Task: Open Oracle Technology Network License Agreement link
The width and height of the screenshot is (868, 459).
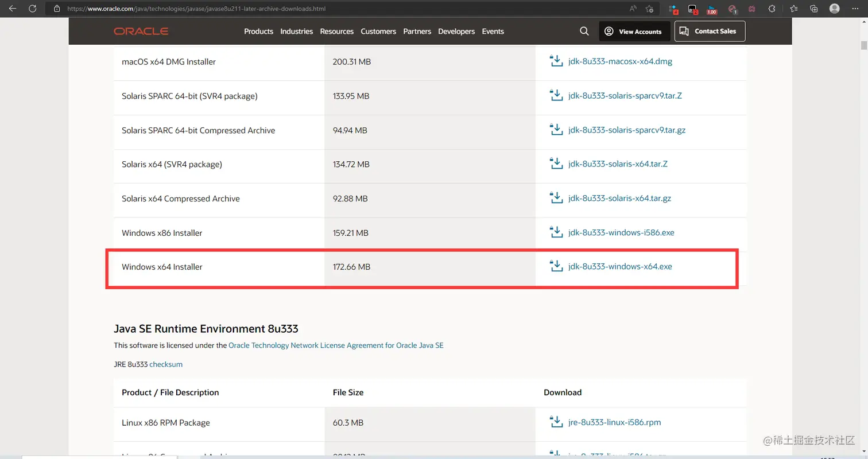Action: click(x=336, y=345)
